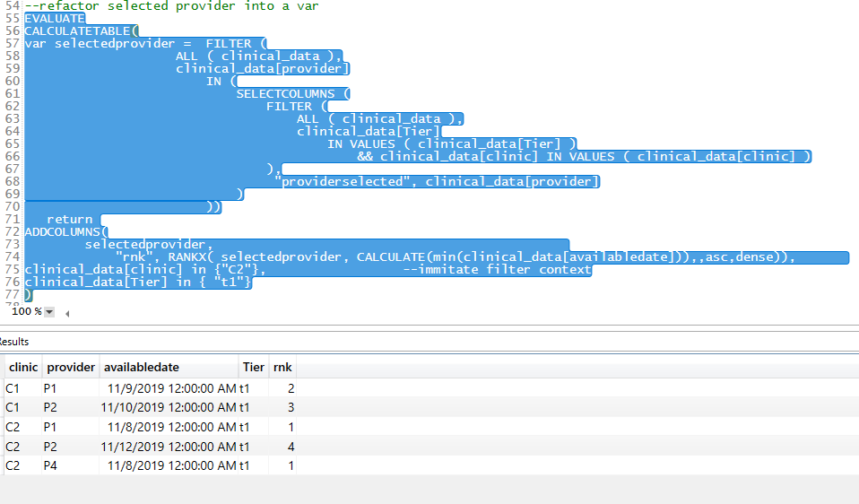Image resolution: width=859 pixels, height=504 pixels.
Task: Sort by the clinic column header
Action: point(23,367)
